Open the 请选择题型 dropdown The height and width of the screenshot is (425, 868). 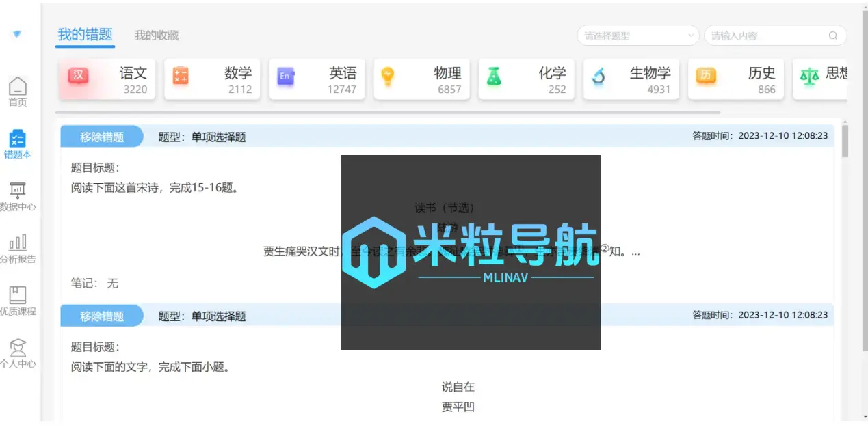(637, 36)
